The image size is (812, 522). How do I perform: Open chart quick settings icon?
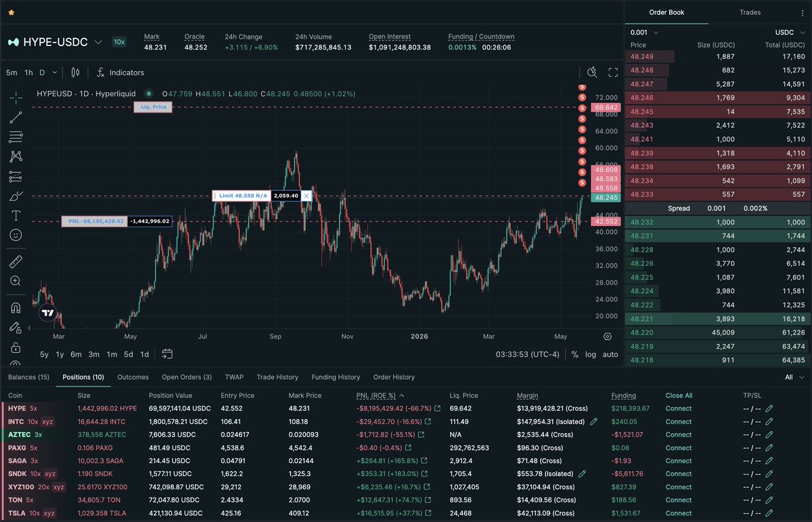592,72
